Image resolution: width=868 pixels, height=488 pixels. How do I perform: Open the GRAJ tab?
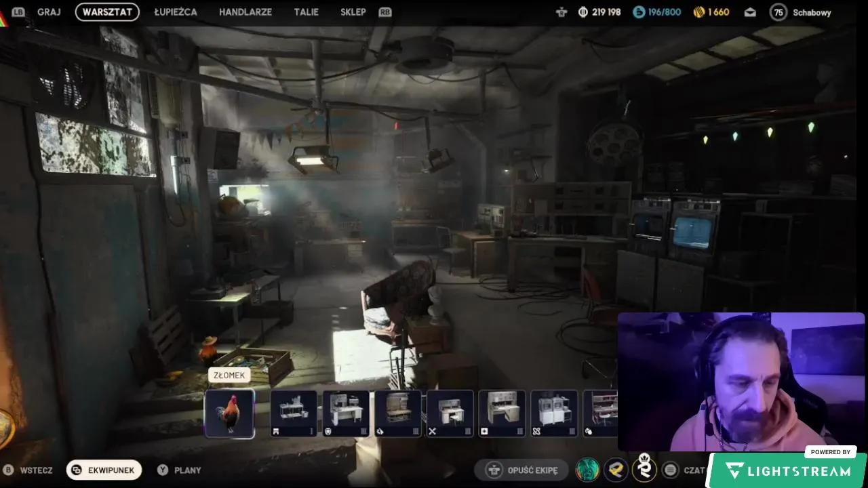pos(49,12)
